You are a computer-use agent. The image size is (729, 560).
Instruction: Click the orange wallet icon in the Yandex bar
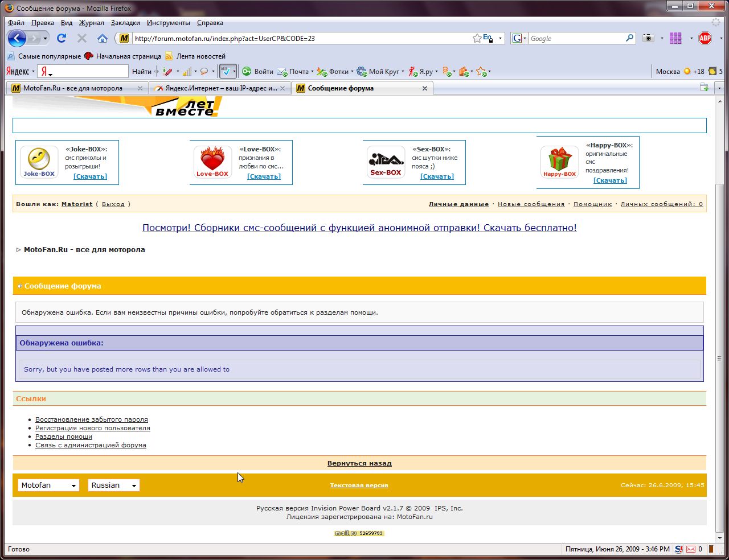[x=464, y=72]
